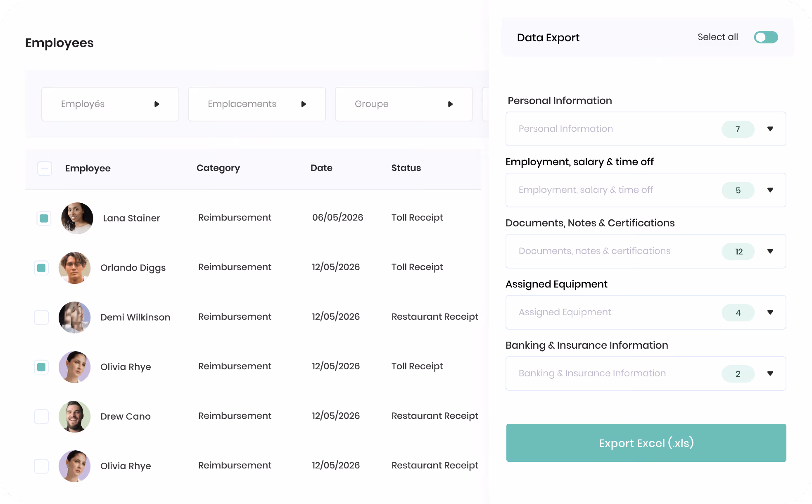Sort by the Category column header
The width and height of the screenshot is (812, 504).
pyautogui.click(x=218, y=168)
